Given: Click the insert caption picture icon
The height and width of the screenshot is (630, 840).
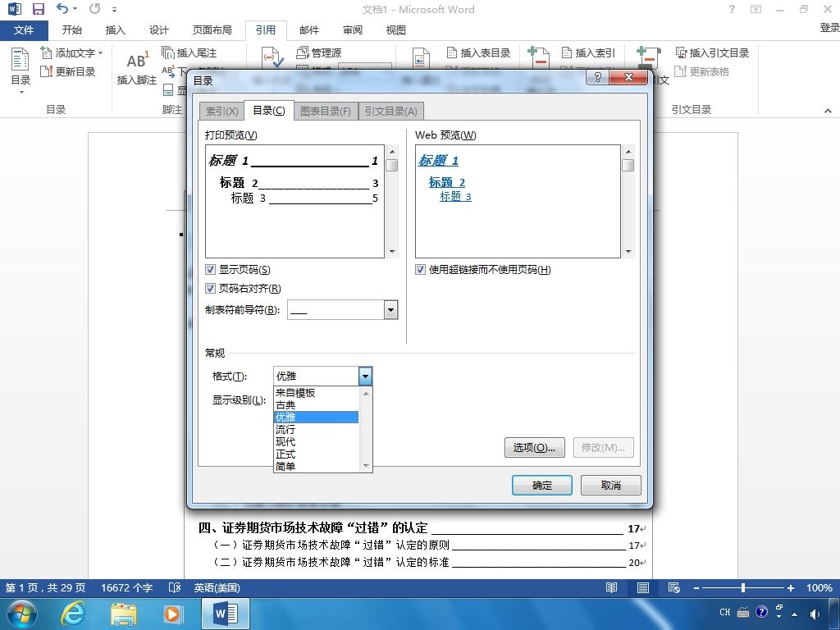Looking at the screenshot, I should click(x=421, y=58).
